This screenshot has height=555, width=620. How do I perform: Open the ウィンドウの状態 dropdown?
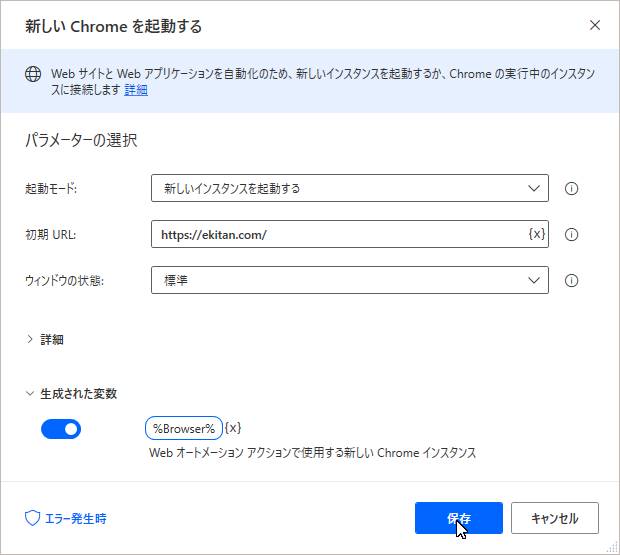[x=350, y=280]
